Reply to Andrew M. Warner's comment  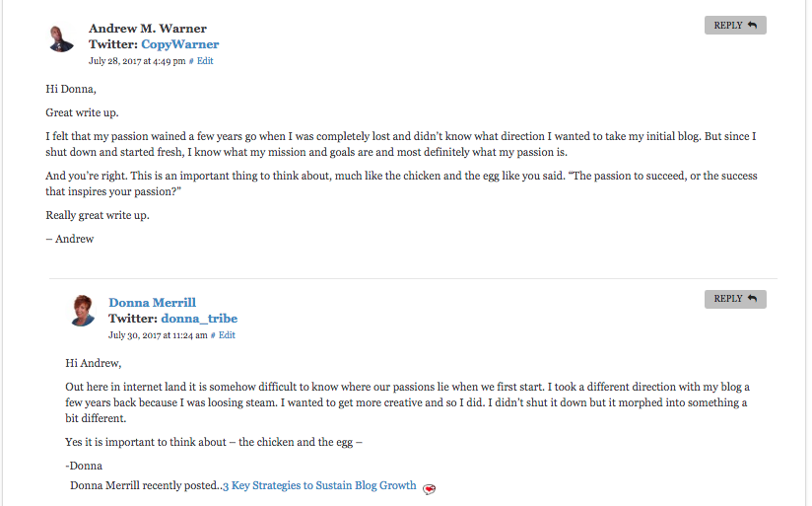[x=735, y=26]
